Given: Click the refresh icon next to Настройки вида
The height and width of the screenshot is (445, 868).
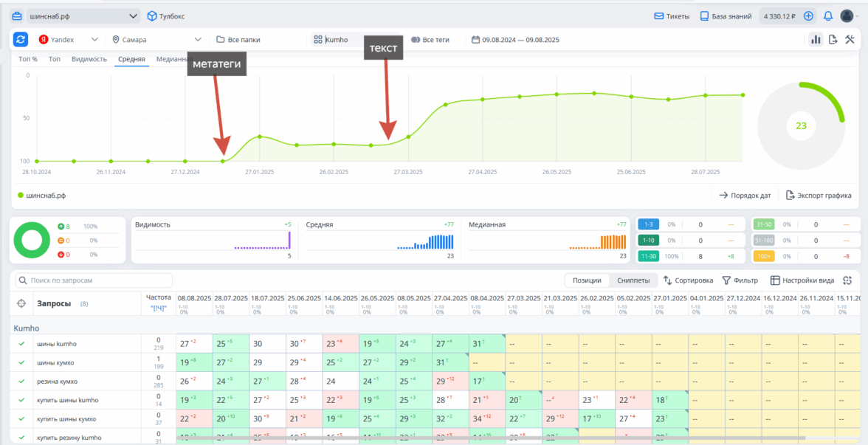Looking at the screenshot, I should [x=847, y=280].
